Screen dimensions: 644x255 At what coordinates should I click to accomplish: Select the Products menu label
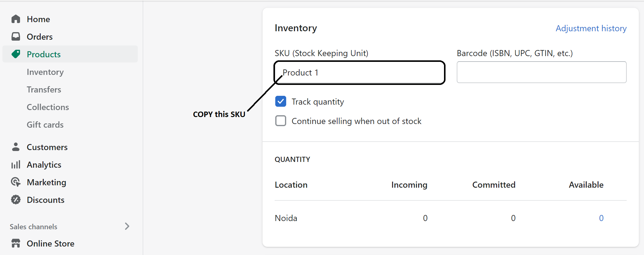[x=44, y=54]
